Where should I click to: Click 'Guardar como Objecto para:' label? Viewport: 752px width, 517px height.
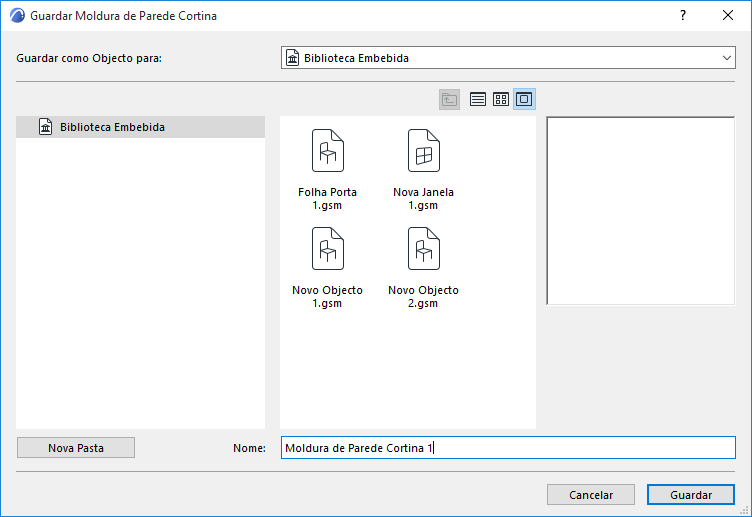pos(89,58)
